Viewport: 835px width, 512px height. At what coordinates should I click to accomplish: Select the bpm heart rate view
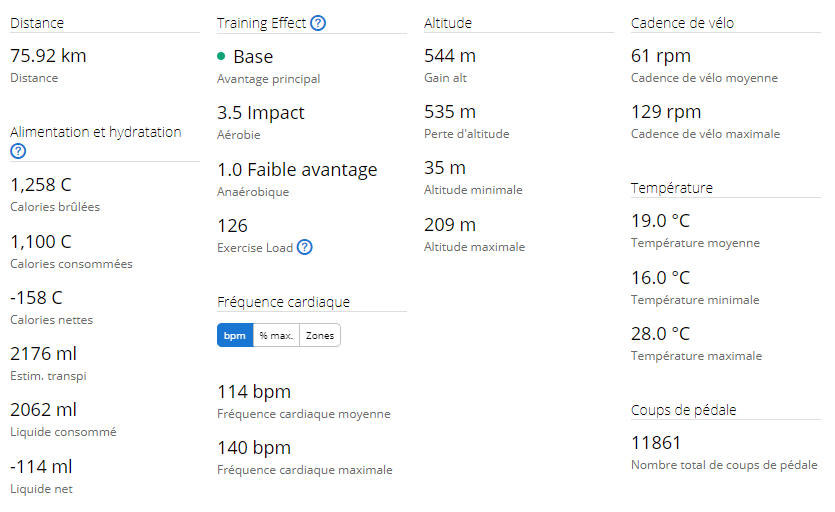click(234, 336)
